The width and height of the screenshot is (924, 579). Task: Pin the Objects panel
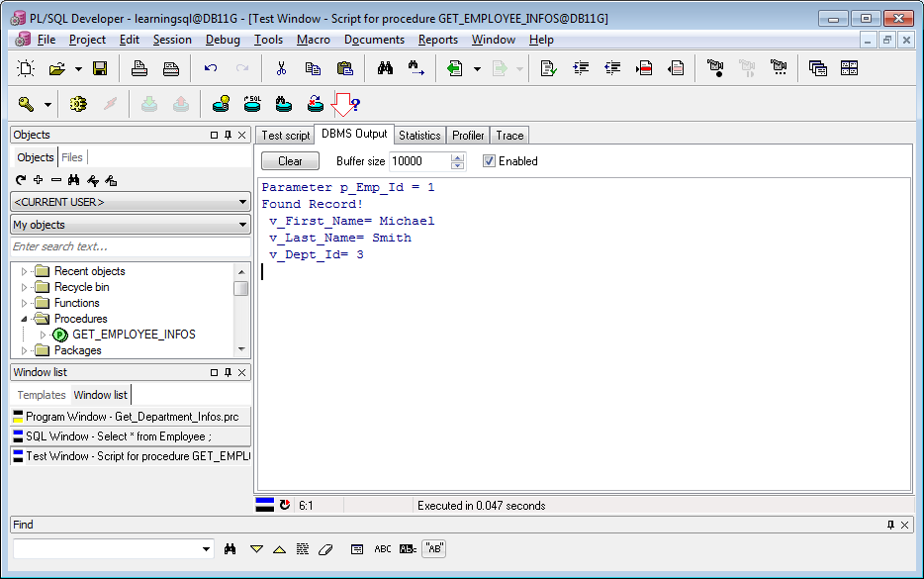click(229, 135)
